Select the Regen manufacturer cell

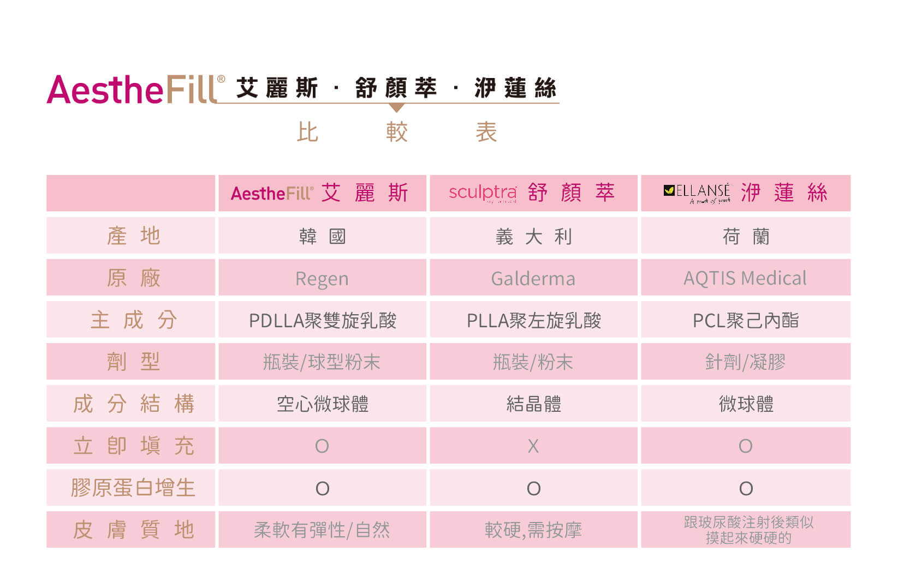pos(322,279)
